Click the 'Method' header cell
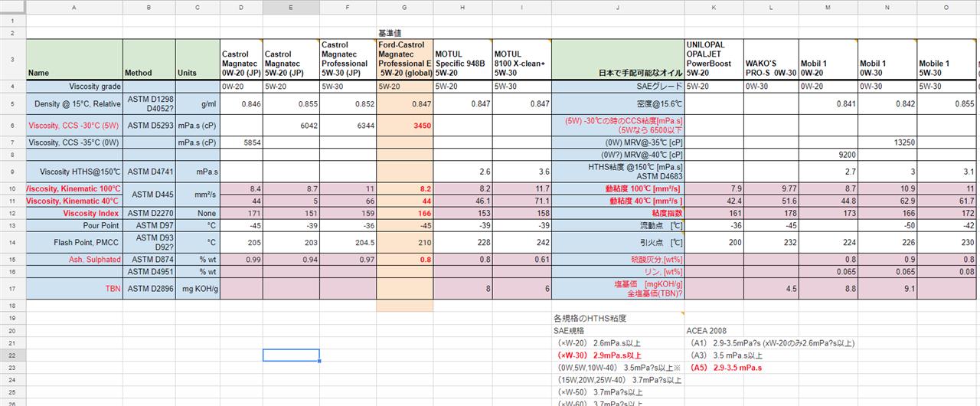Screen dimensions: 980x406 click(x=149, y=59)
